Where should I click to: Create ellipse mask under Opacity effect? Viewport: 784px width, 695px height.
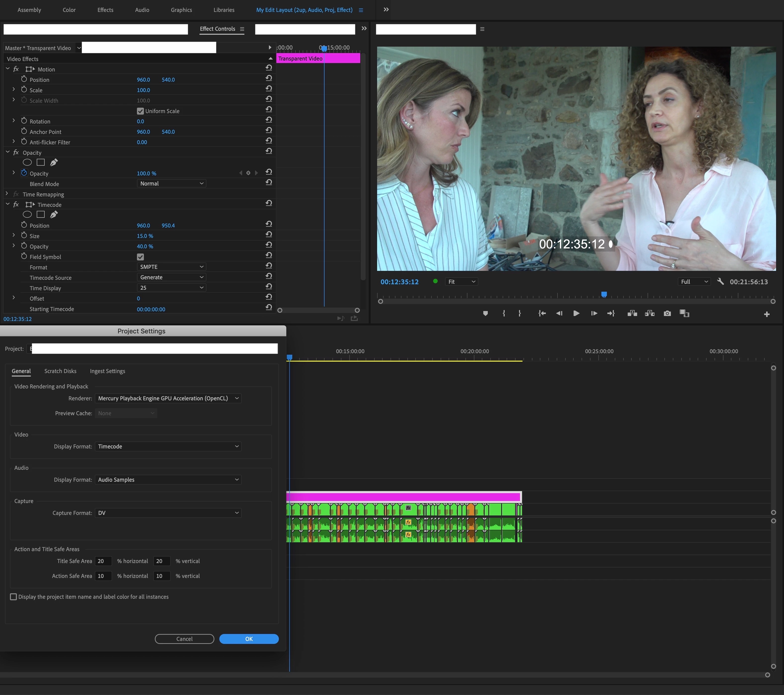pyautogui.click(x=27, y=163)
